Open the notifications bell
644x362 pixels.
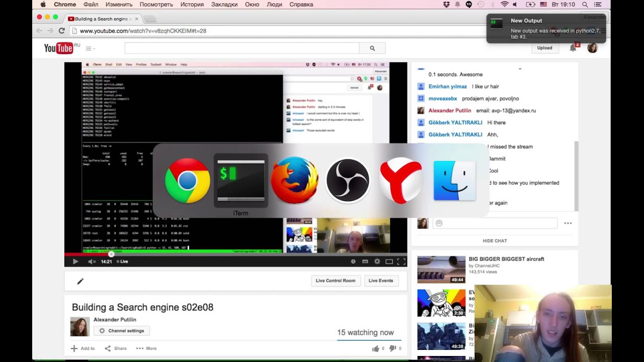pyautogui.click(x=573, y=48)
